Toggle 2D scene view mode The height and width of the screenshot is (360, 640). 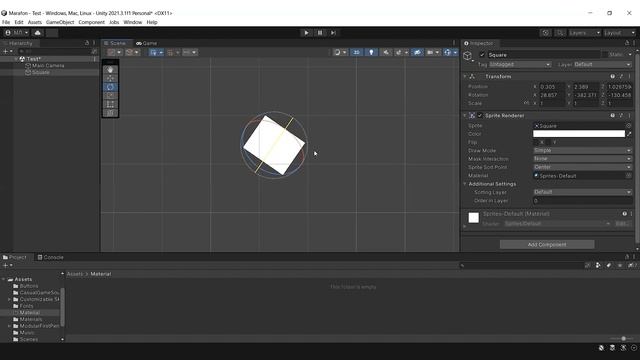coord(356,52)
